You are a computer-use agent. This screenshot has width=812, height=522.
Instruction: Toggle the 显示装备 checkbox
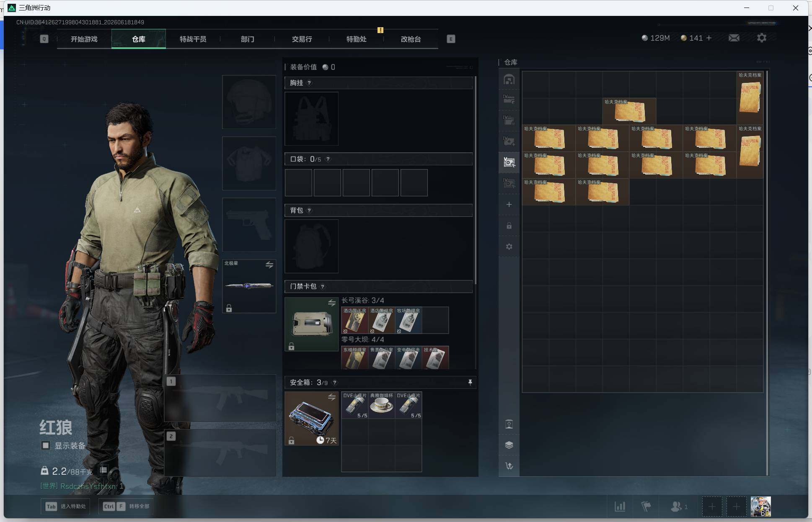tap(45, 445)
